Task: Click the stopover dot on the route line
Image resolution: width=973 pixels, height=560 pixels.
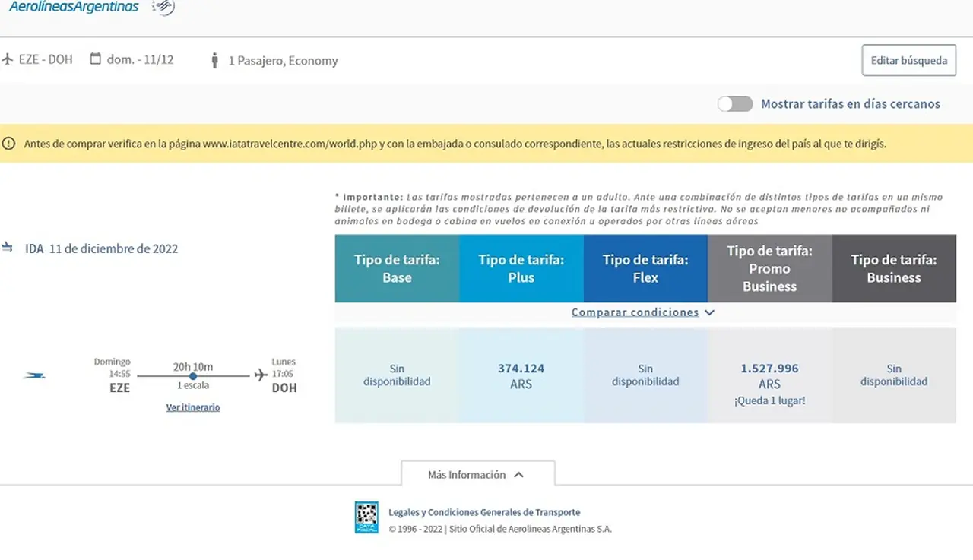Action: click(x=193, y=376)
